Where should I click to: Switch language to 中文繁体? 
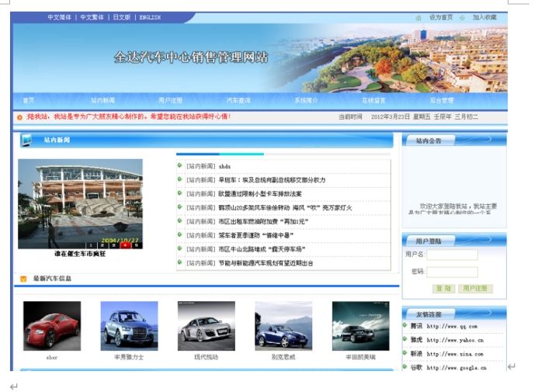92,17
